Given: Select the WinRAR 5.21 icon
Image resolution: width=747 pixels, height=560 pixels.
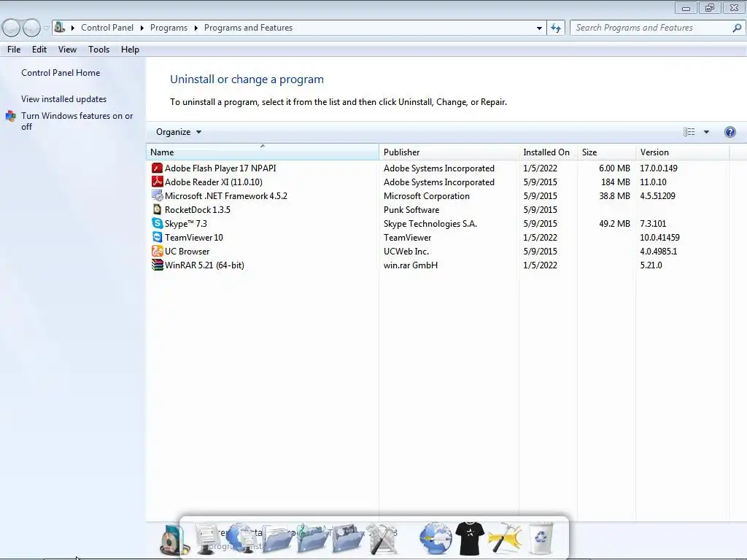Looking at the screenshot, I should point(157,265).
